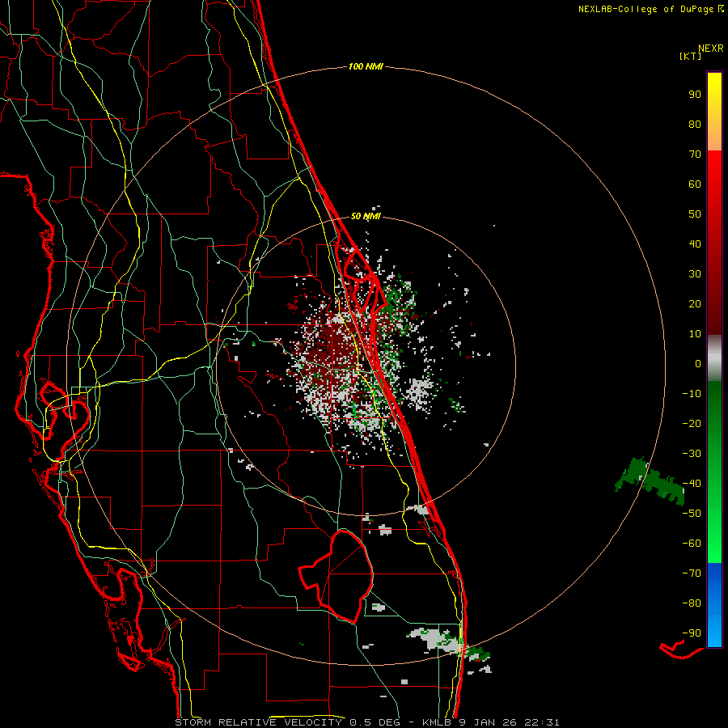Click the KMLB station identifier

437,722
